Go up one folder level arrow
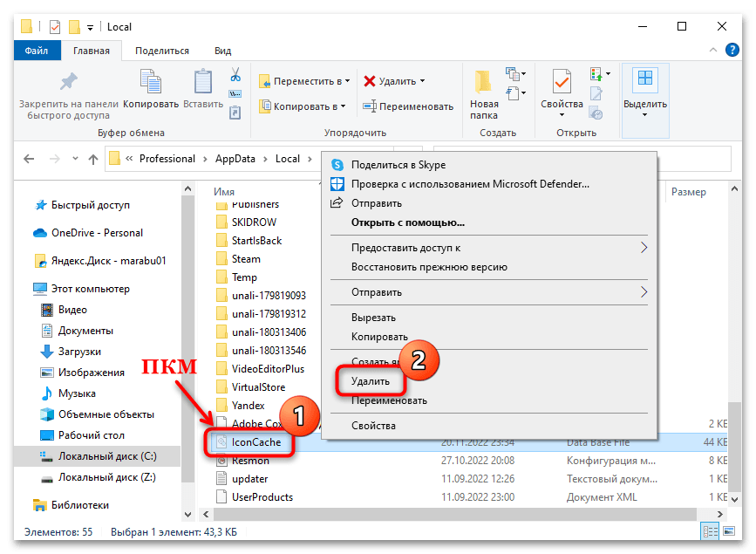Screen dimensions: 756x554 [93, 159]
